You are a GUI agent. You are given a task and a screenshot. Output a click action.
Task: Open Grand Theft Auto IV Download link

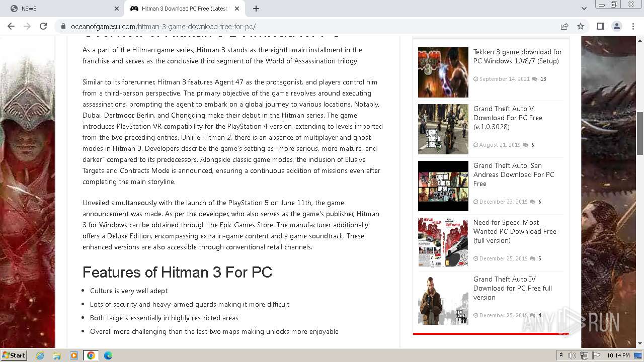point(513,288)
